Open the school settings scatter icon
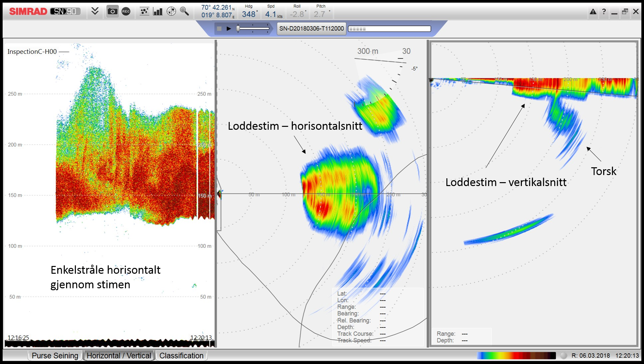The height and width of the screenshot is (364, 644). tap(144, 11)
